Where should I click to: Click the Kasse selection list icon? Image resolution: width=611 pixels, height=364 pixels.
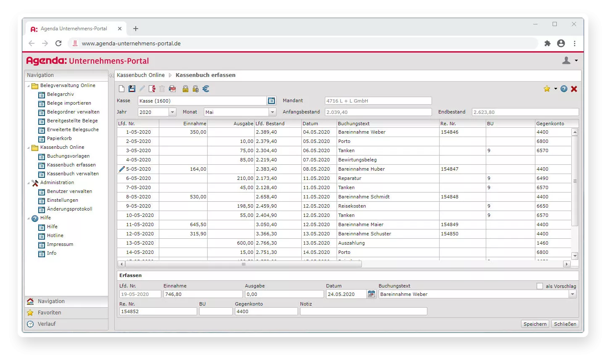pyautogui.click(x=271, y=101)
